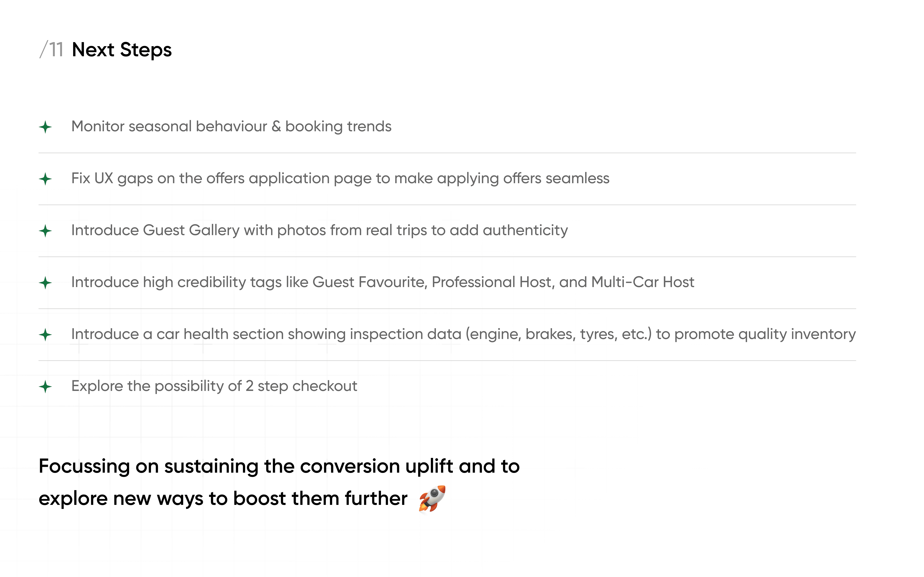Click the Focussing on sustaining conversion uplift text

[279, 467]
